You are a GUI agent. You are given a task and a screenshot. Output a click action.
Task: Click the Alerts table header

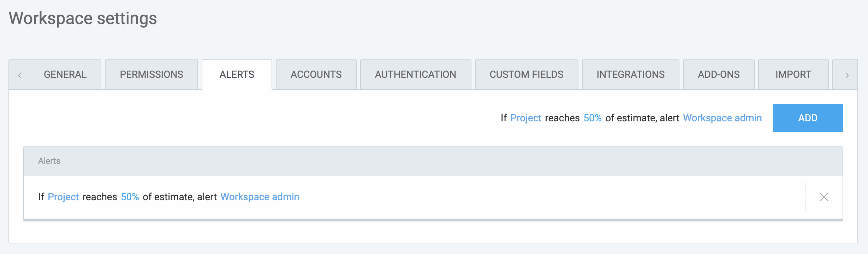[x=49, y=161]
